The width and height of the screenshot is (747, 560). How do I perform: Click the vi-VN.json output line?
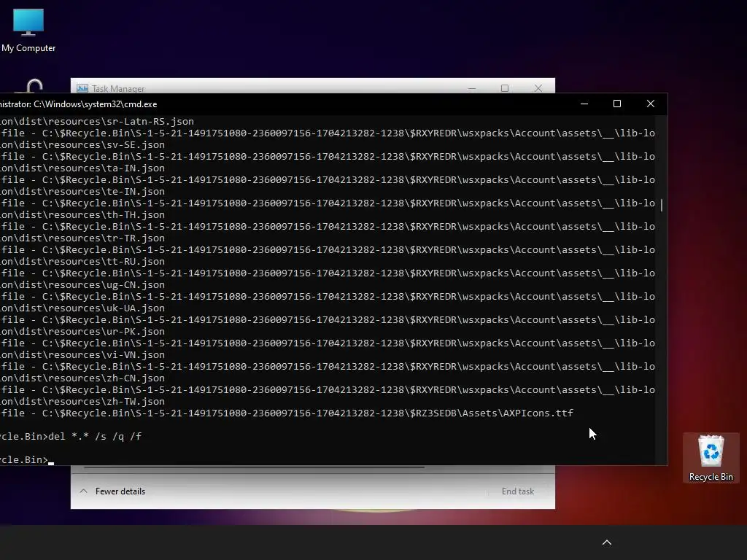(82, 355)
